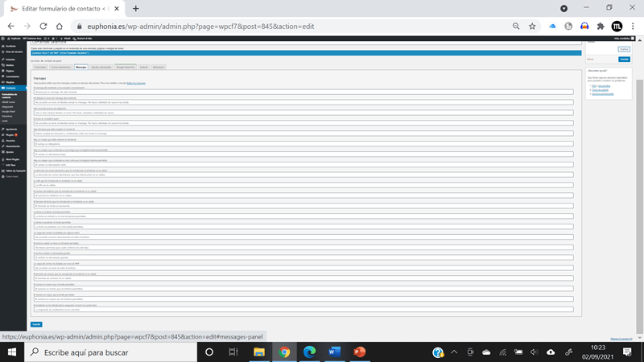Click the Windows taskbar search box
This screenshot has width=644, height=362.
[x=111, y=352]
